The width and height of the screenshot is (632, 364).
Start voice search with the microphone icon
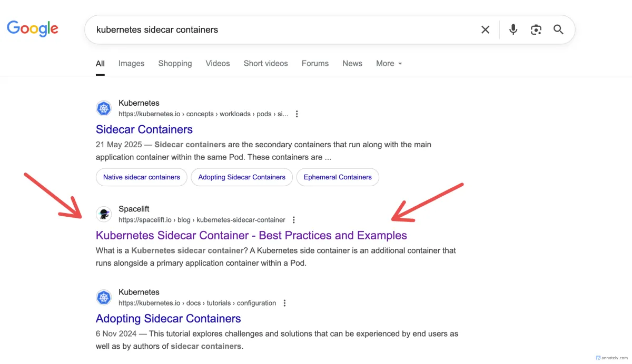513,29
